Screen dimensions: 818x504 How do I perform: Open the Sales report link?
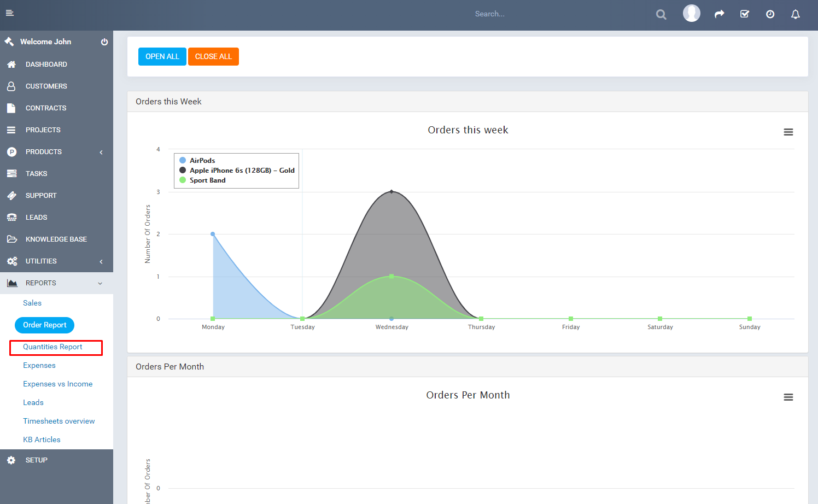[32, 303]
